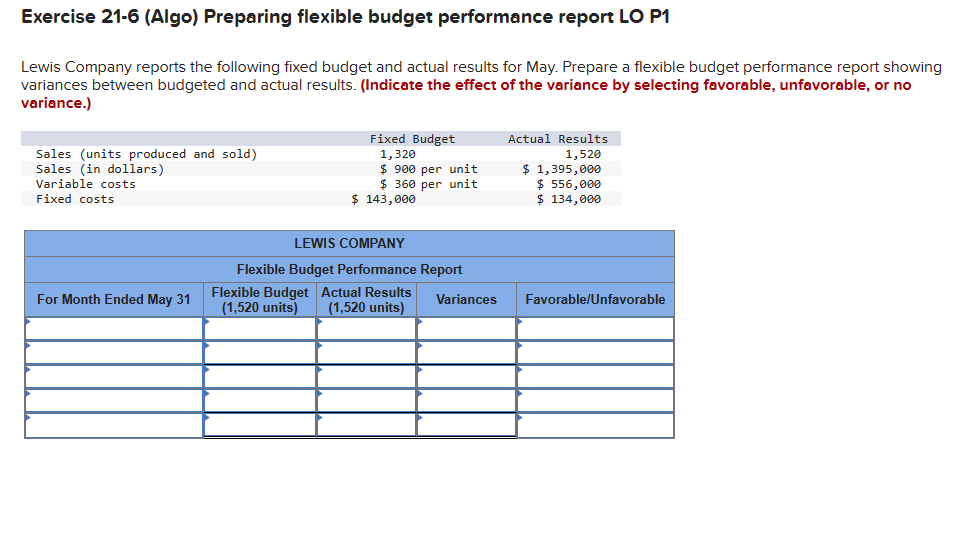Open third row Favorable/Unfavorable dropdown
Viewport: 972px width, 552px height.
(595, 376)
